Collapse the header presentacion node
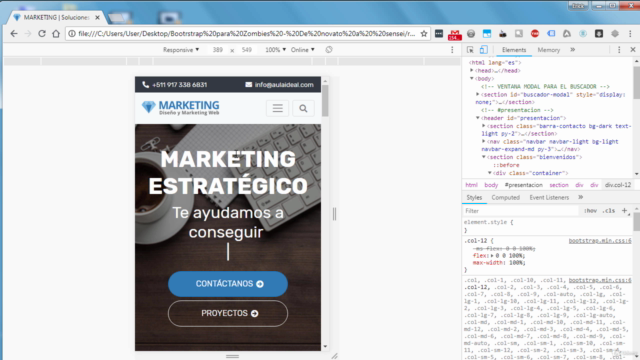Viewport: 640px width, 360px height. coord(478,118)
